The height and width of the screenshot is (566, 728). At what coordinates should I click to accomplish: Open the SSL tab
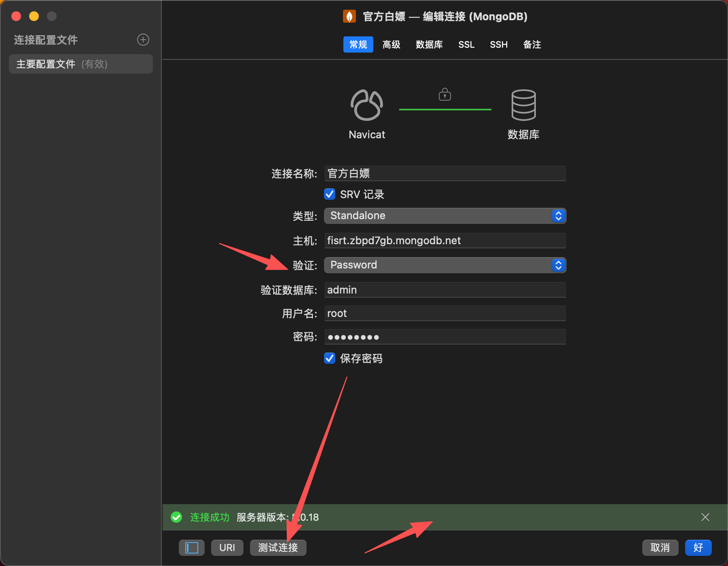click(x=466, y=44)
